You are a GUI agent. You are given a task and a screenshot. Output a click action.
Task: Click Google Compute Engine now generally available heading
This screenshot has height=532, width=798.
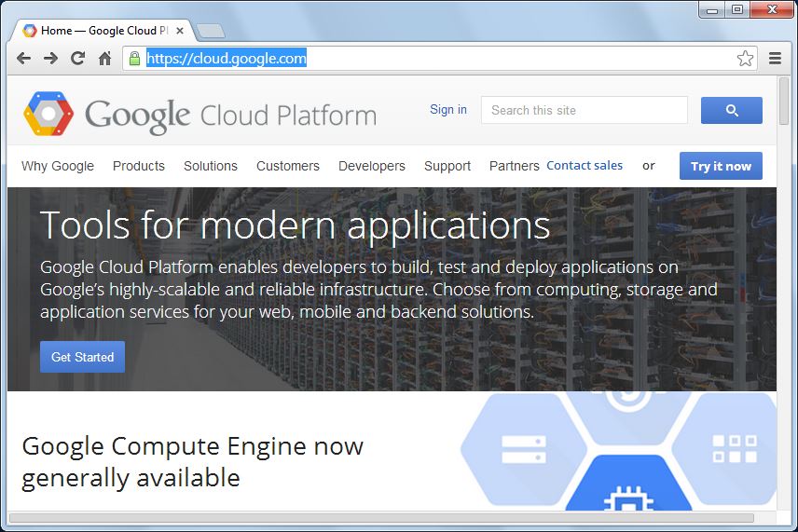click(193, 462)
